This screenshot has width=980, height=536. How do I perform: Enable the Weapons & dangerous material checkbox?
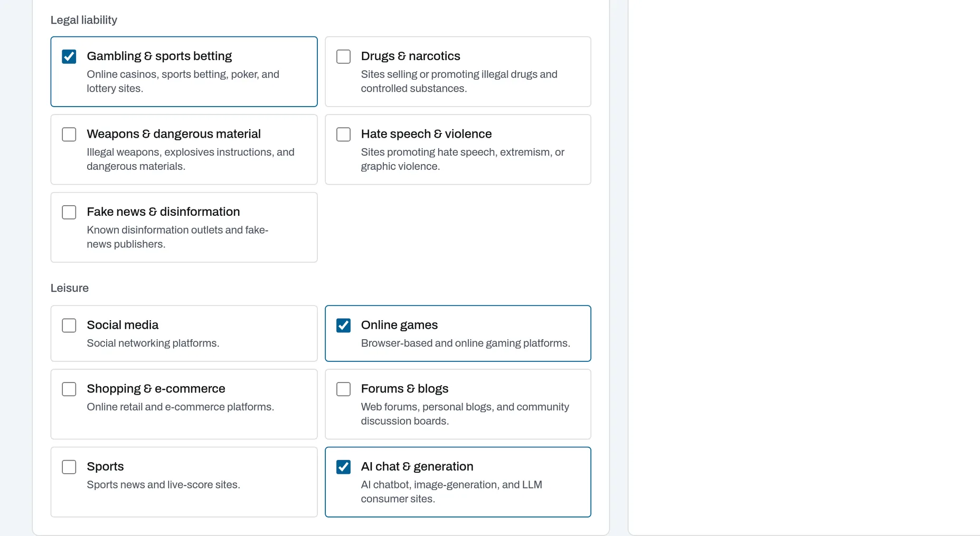(69, 135)
